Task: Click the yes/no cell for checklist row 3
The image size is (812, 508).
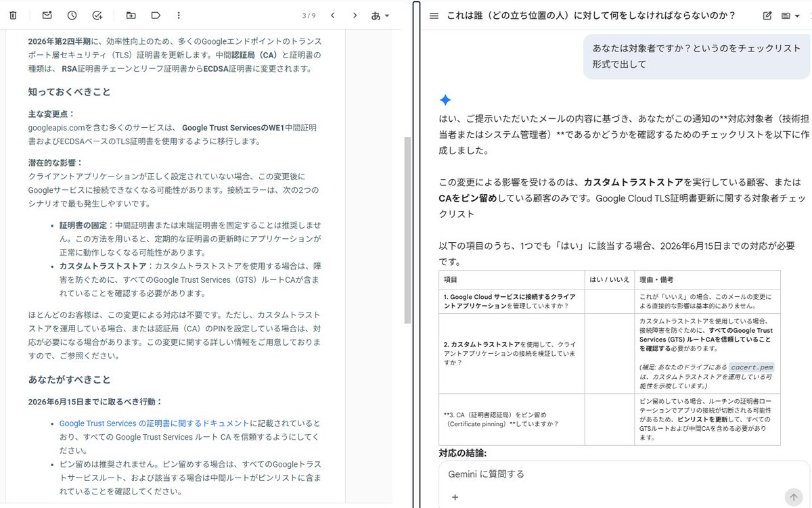Action: coord(610,419)
